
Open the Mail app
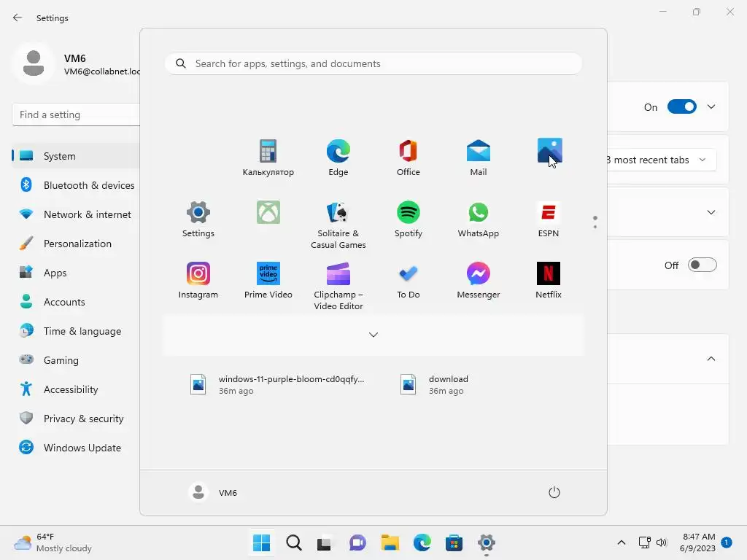point(479,158)
